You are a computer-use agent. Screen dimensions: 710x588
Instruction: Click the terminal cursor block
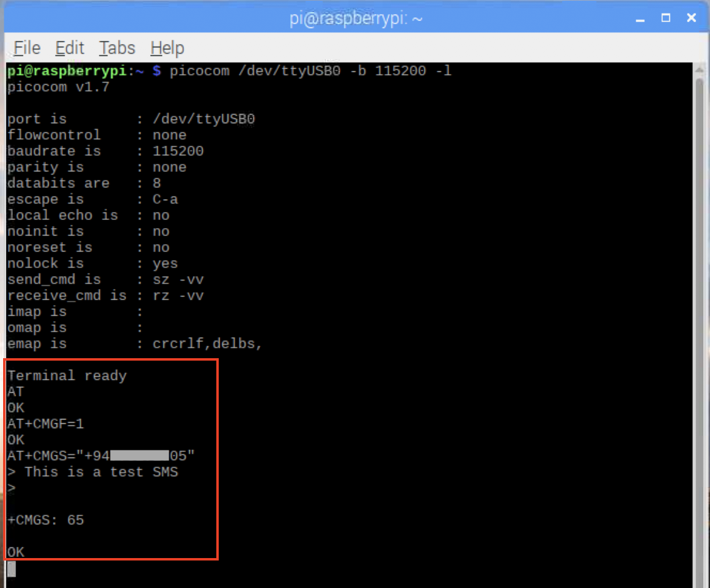tap(12, 569)
